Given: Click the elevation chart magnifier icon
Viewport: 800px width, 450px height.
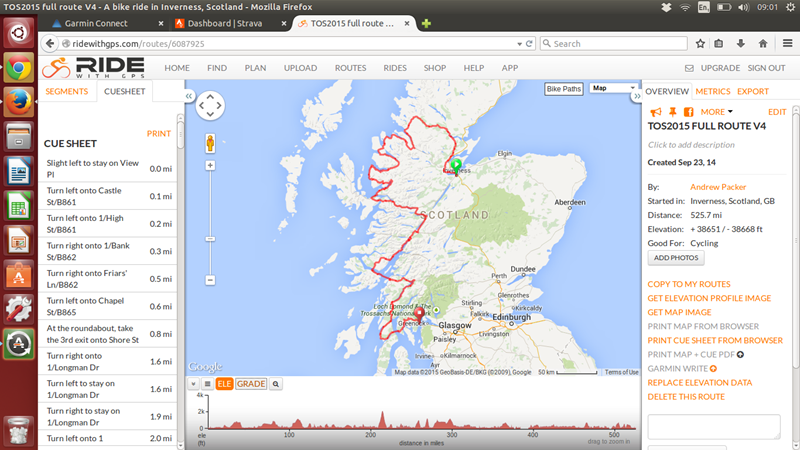Looking at the screenshot, I should (276, 384).
